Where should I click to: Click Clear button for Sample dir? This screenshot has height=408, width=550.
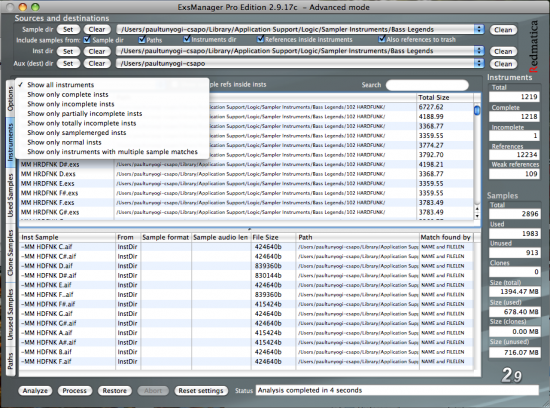[96, 29]
